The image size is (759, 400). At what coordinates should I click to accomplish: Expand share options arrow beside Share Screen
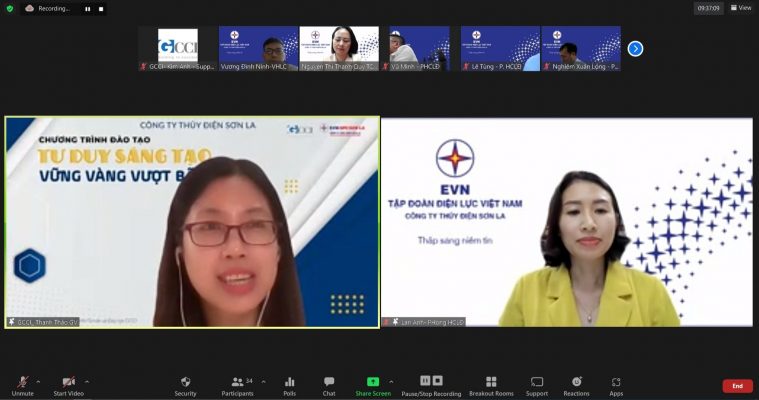391,381
